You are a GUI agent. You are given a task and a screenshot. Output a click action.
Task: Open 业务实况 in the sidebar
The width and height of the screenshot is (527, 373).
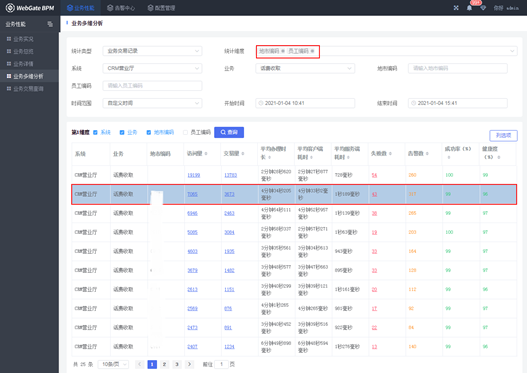point(29,39)
